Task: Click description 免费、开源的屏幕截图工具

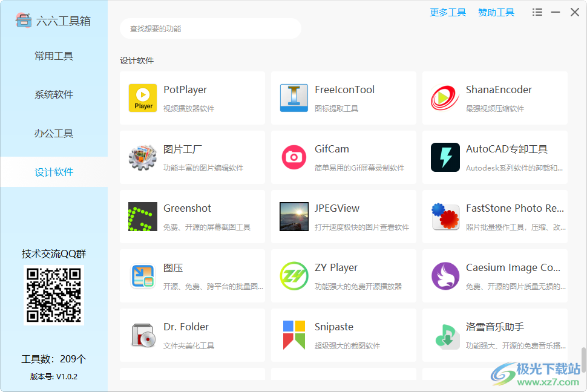Action: (x=207, y=227)
